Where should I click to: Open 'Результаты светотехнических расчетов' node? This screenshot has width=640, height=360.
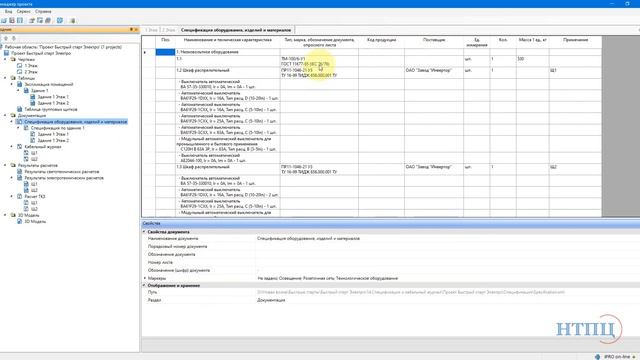tap(62, 171)
